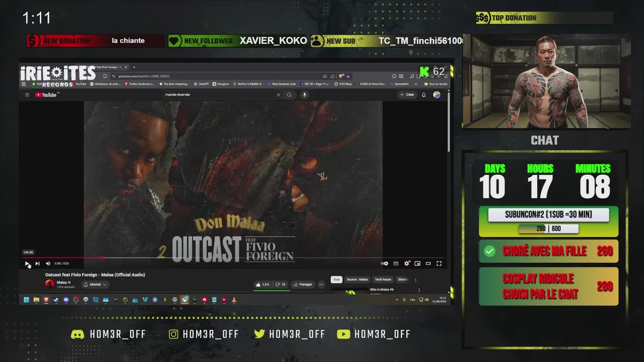Open the 'Créer' button on YouTube
644x362 pixels.
[407, 95]
